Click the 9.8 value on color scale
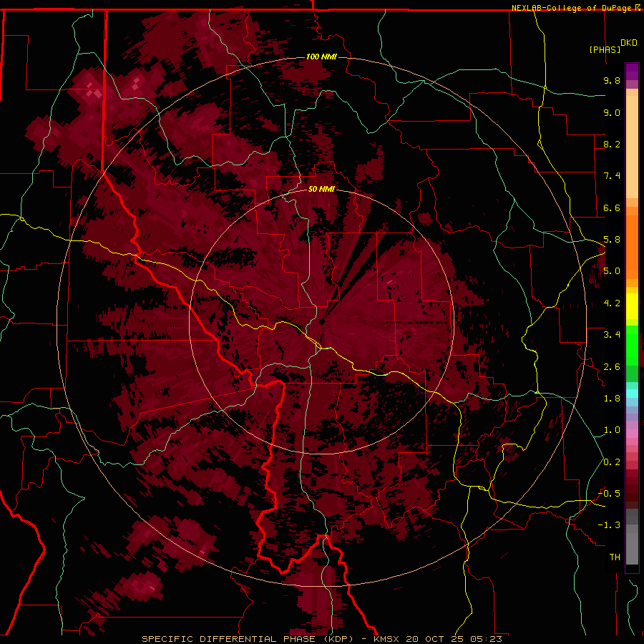Image resolution: width=644 pixels, height=644 pixels. click(612, 80)
